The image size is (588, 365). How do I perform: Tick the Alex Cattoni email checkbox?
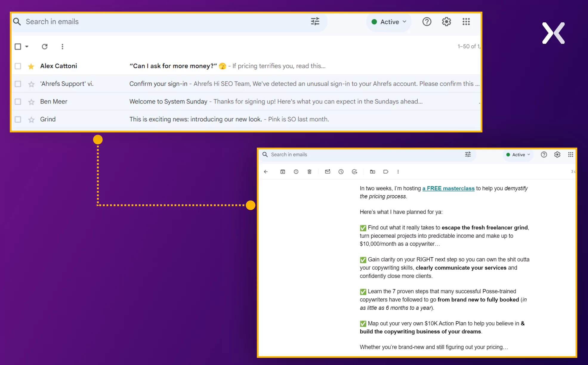click(18, 66)
